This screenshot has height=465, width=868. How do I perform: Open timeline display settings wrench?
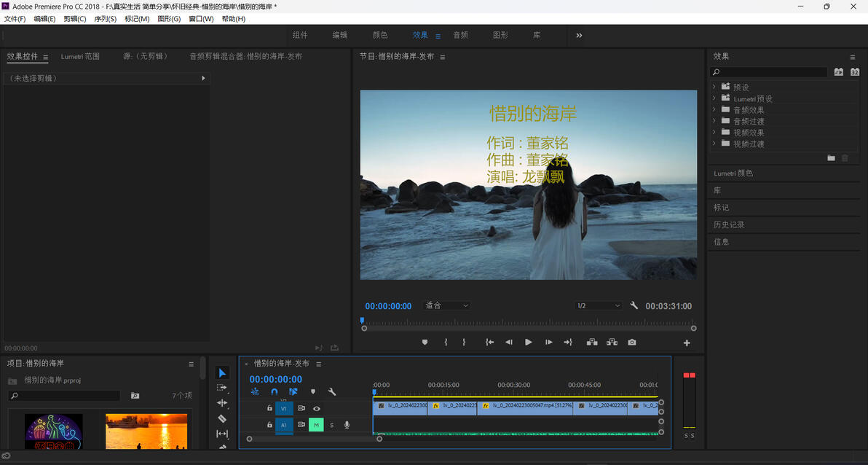pyautogui.click(x=332, y=391)
